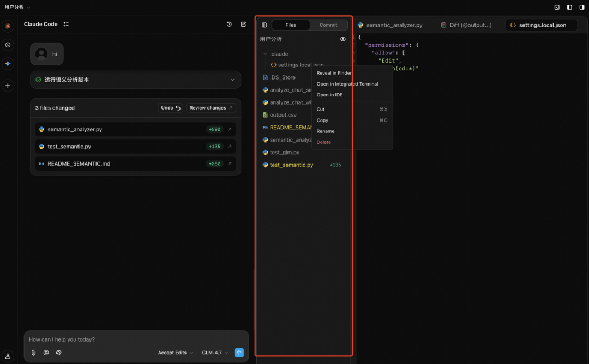The height and width of the screenshot is (364, 589).
Task: Focus the How can I help you today input
Action: coord(136,339)
